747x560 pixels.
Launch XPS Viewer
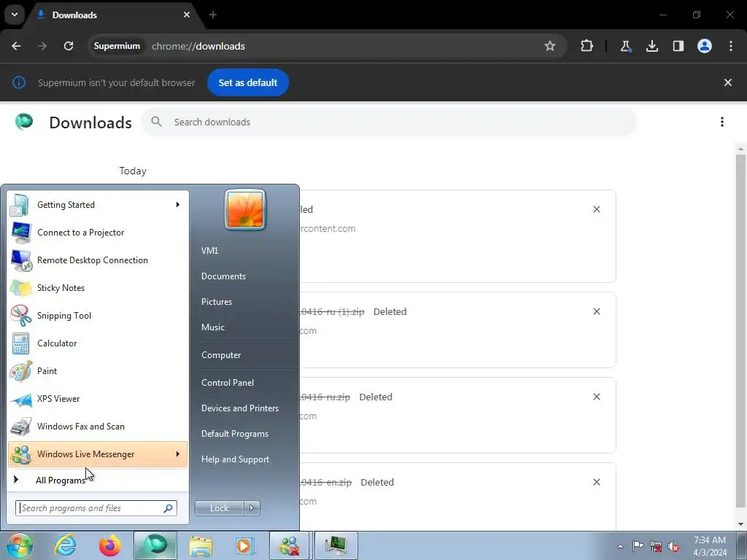[97, 399]
